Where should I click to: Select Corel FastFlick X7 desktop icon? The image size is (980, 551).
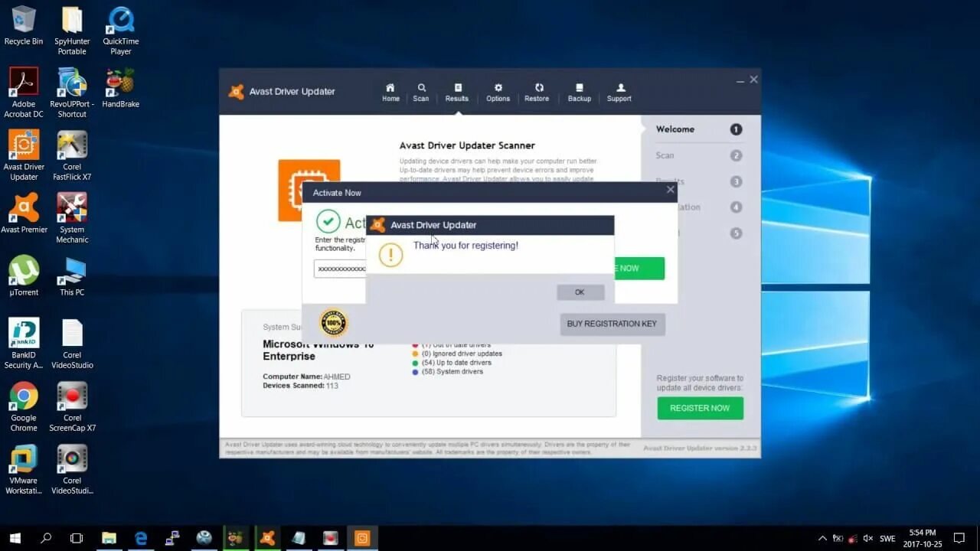72,155
